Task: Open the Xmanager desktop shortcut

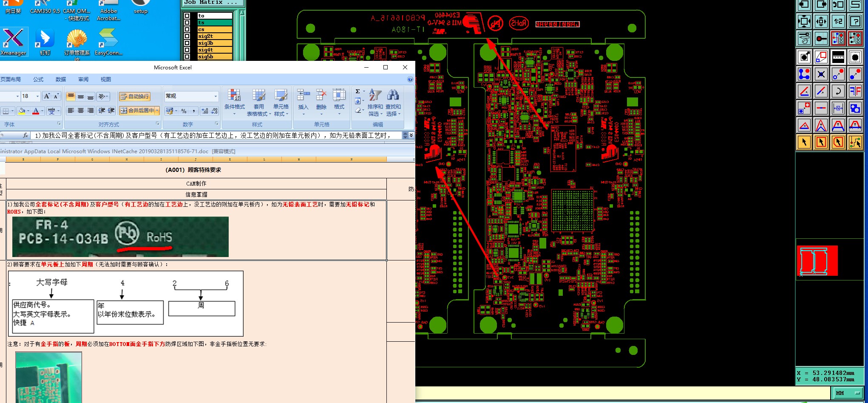Action: point(13,42)
